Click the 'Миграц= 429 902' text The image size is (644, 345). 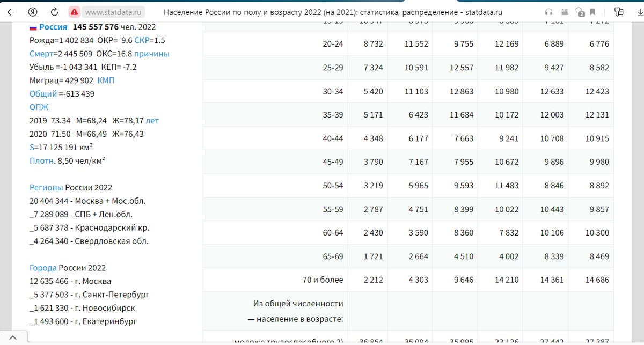61,80
